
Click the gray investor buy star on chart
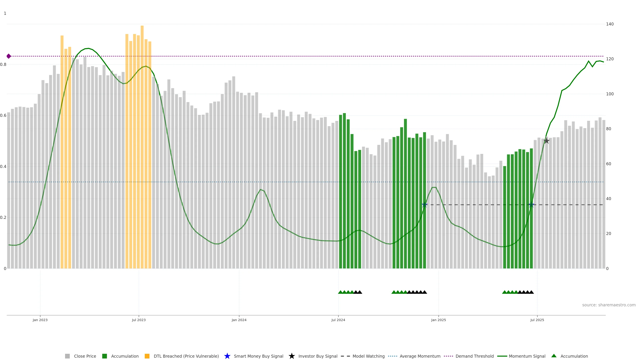[x=547, y=141]
